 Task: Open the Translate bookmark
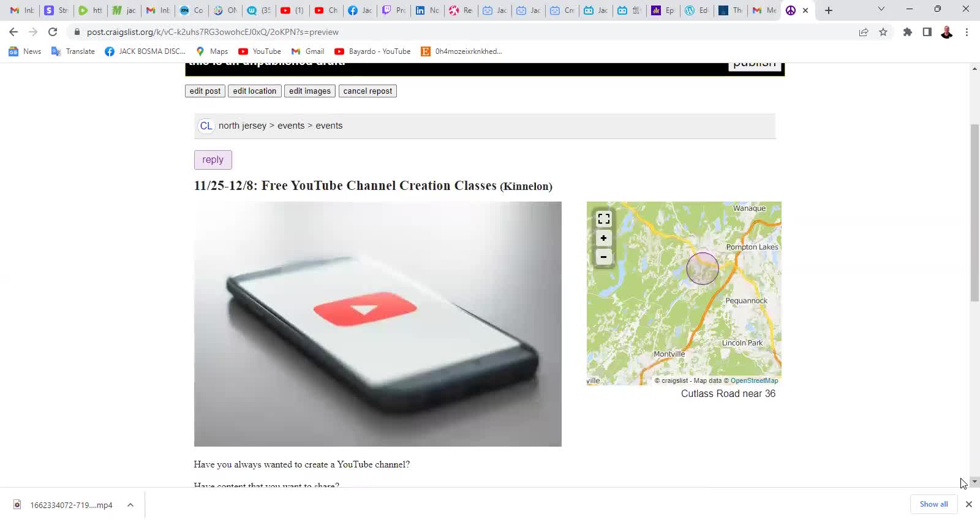tap(73, 51)
